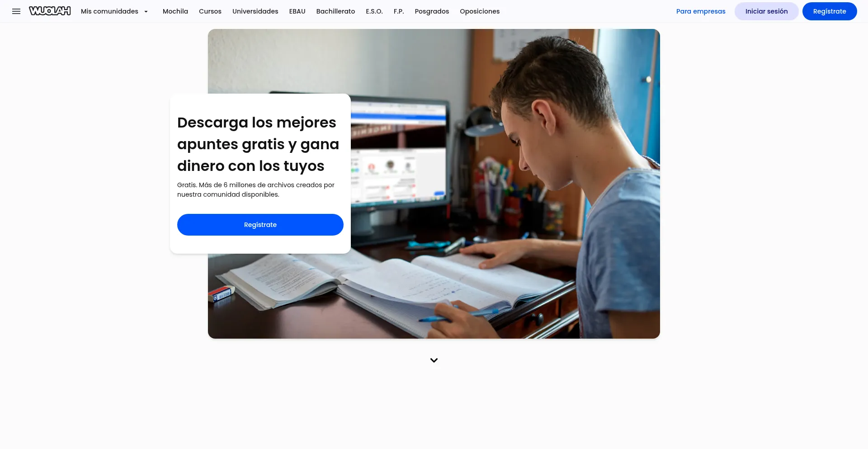Expand the Mis comunidades dropdown arrow
Image resolution: width=868 pixels, height=449 pixels.
(x=146, y=12)
